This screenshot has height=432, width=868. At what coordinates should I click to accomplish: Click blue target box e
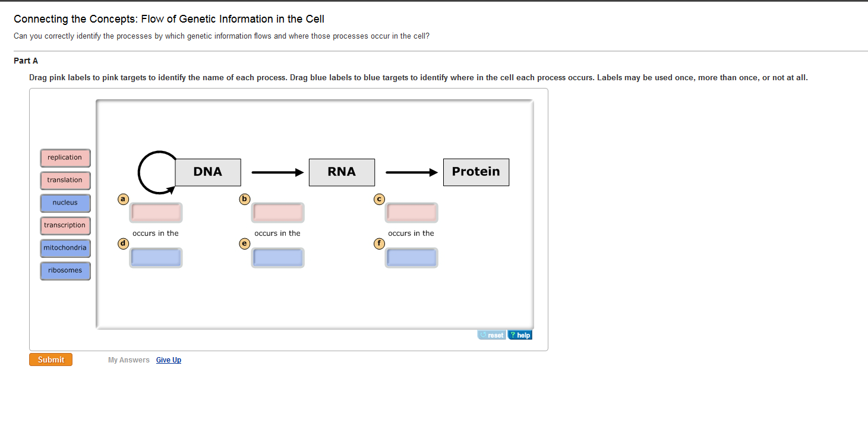click(x=278, y=257)
